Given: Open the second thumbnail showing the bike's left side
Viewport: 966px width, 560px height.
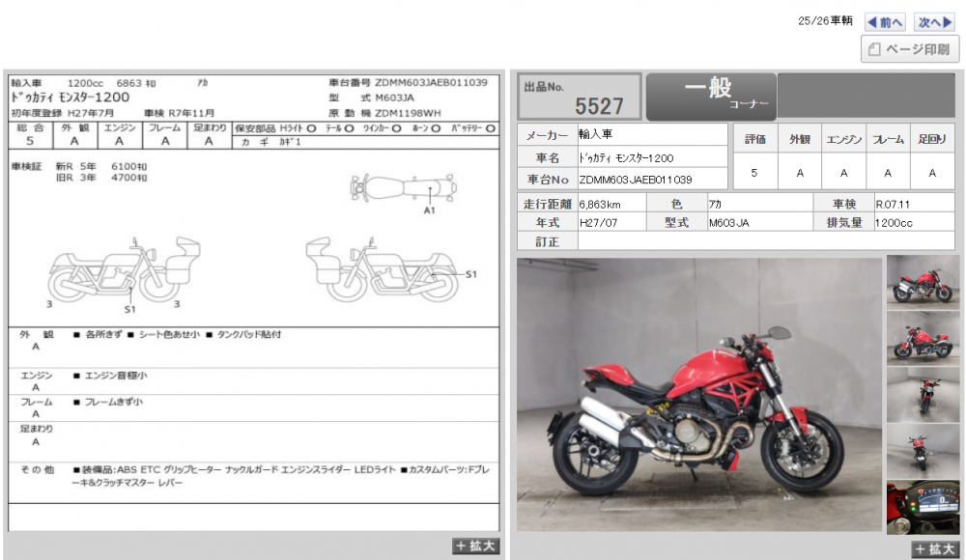Looking at the screenshot, I should 923,338.
